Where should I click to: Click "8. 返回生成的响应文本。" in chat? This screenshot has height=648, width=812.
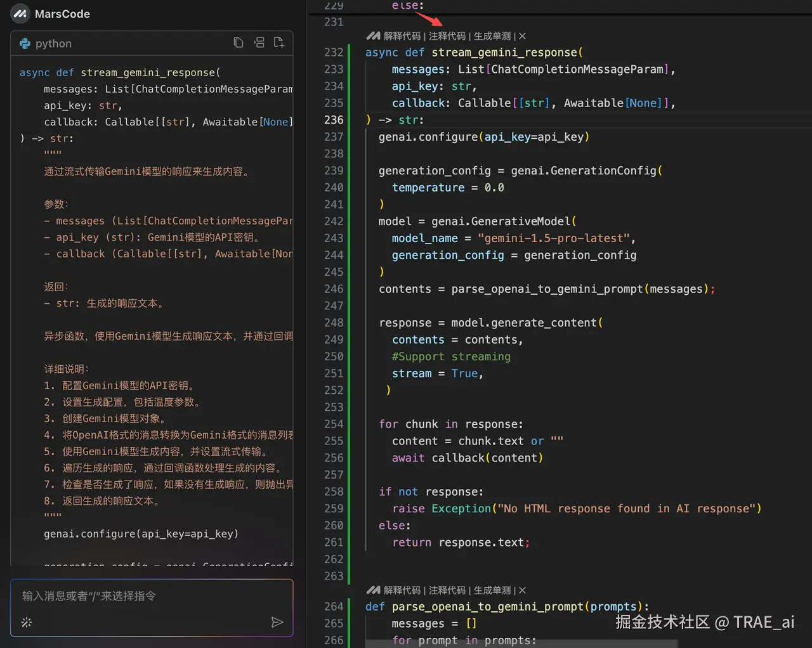tap(104, 501)
